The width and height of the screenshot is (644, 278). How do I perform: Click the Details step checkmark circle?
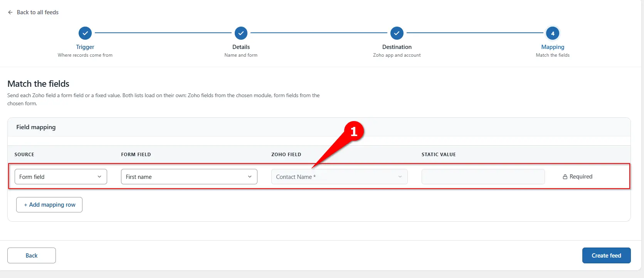(241, 33)
